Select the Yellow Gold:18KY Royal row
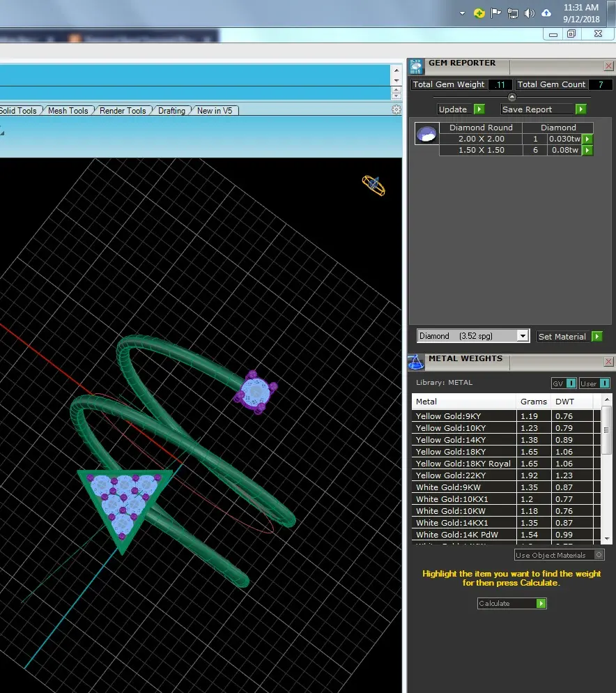The height and width of the screenshot is (693, 616). click(506, 464)
